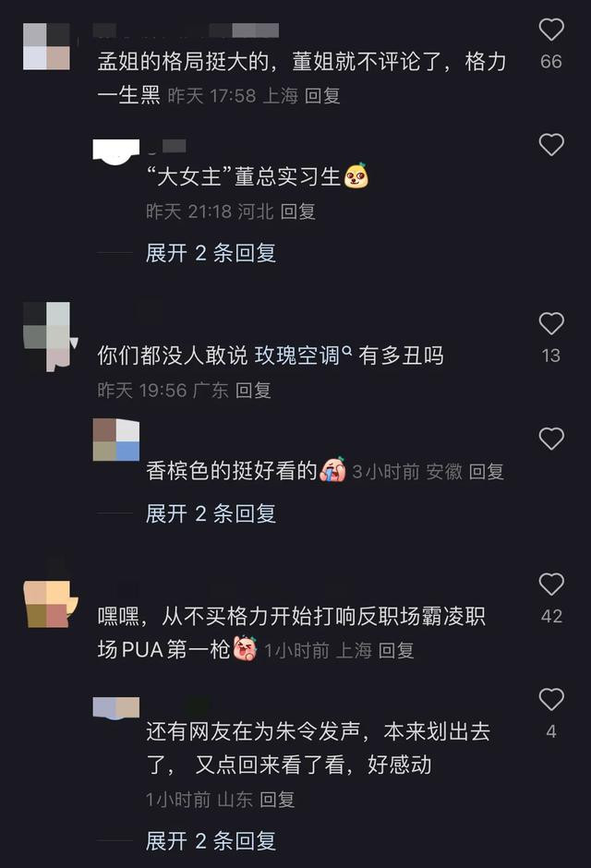591x868 pixels.
Task: Tap heart icon on 香槟色的挺好看的 reply
Action: [551, 439]
